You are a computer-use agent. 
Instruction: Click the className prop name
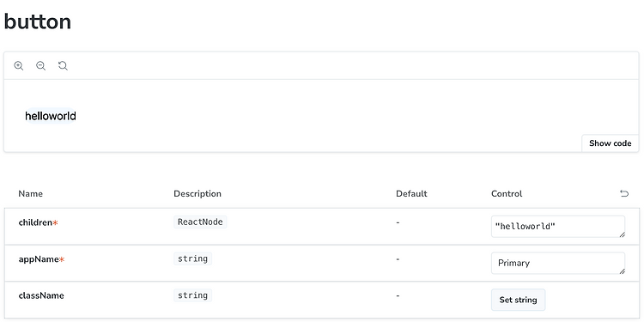[x=41, y=295]
